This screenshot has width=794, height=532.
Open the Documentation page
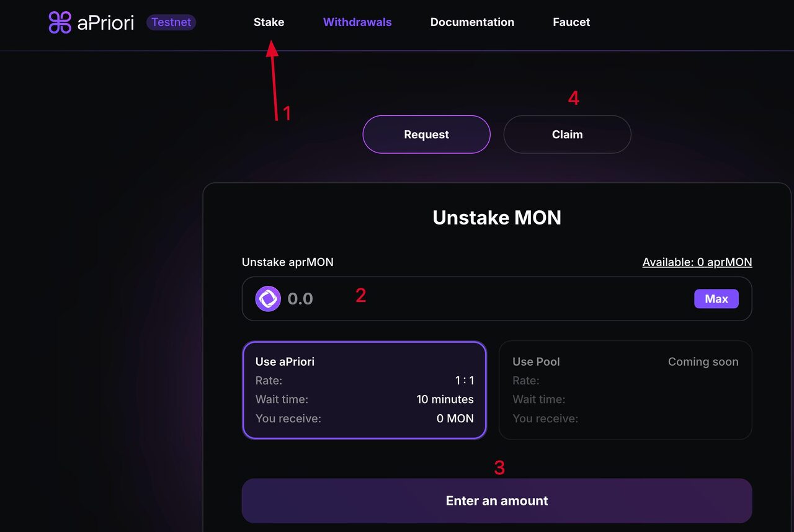point(472,22)
